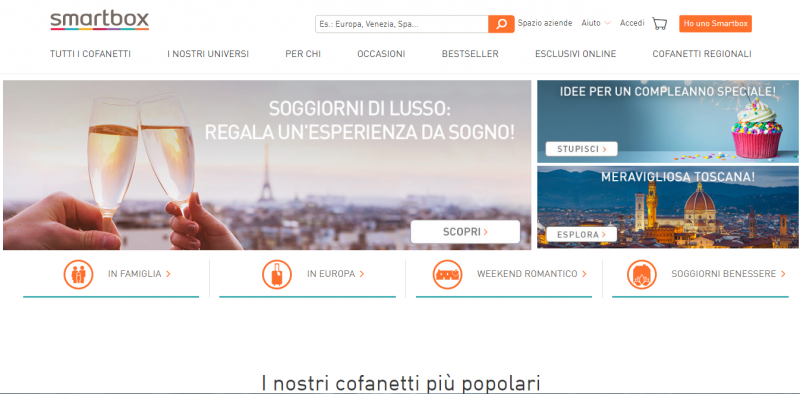Viewport: 800px width, 394px height.
Task: Click the Weekend Romantico circle icon
Action: pyautogui.click(x=447, y=275)
